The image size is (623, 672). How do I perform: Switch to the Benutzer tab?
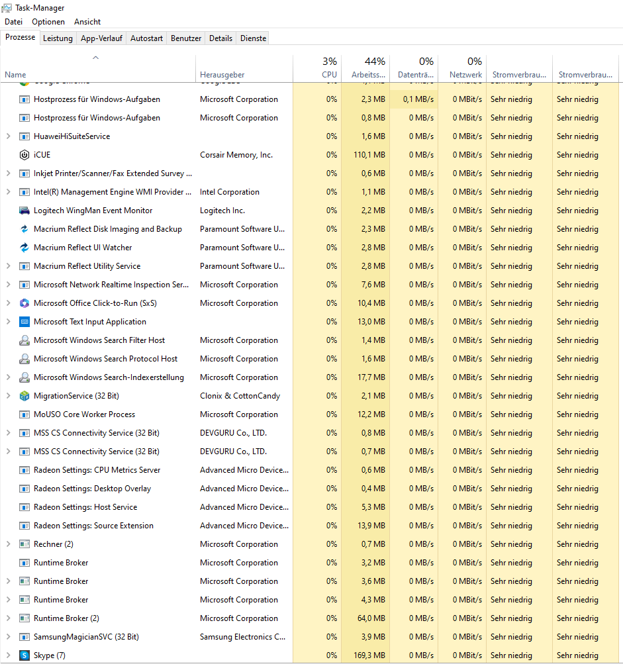[x=186, y=38]
